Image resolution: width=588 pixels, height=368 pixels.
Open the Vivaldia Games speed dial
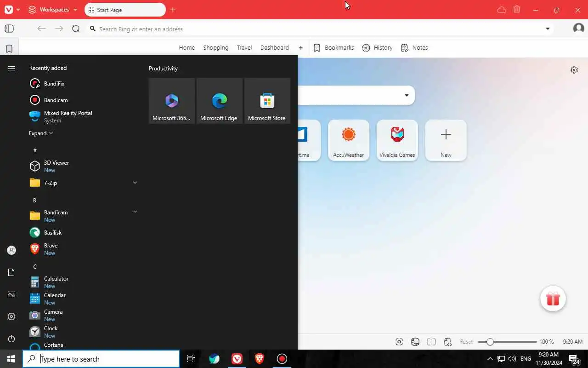point(397,140)
